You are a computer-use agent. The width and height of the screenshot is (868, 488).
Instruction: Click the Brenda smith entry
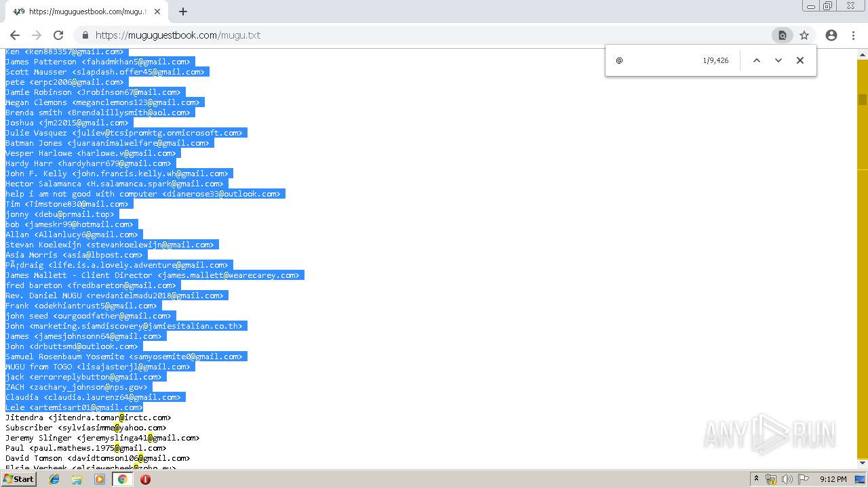point(98,113)
